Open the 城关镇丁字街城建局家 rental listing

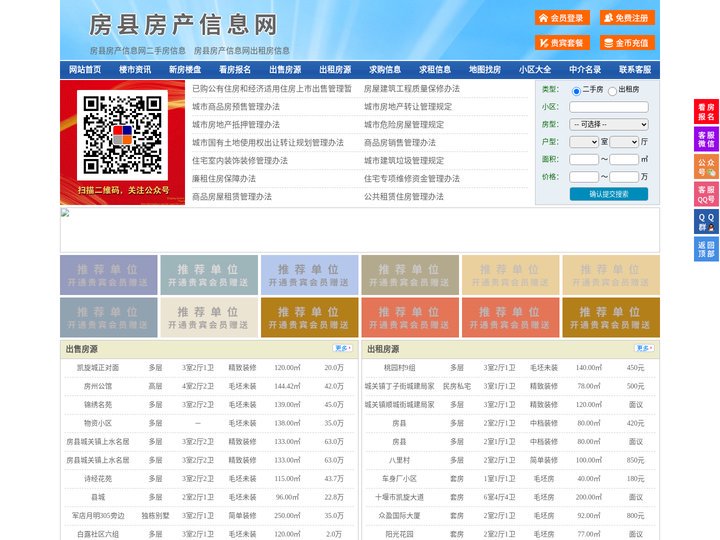coord(399,386)
